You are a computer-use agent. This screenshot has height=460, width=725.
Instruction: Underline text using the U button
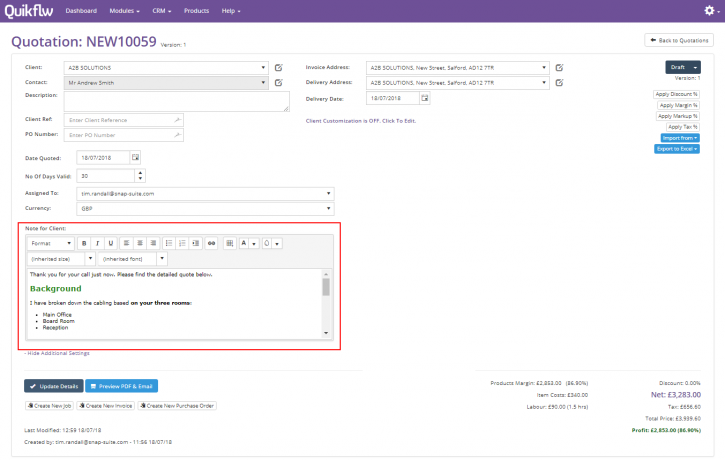click(111, 243)
